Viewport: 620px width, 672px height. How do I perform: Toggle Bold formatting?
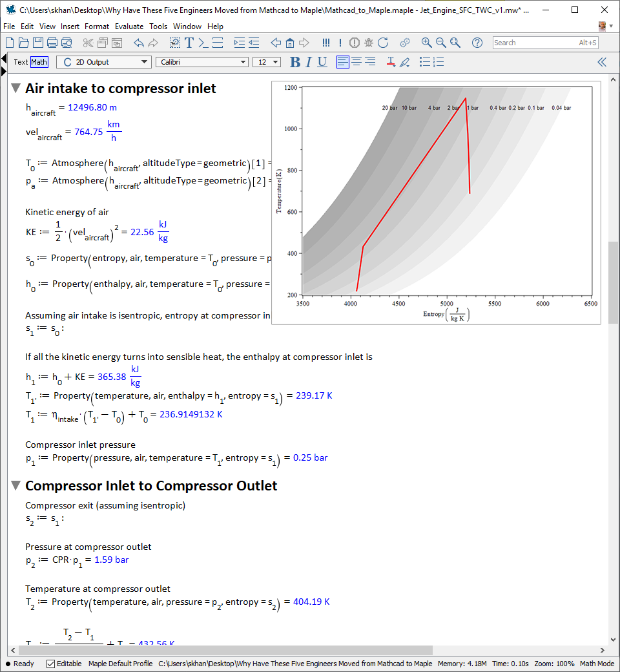tap(295, 62)
